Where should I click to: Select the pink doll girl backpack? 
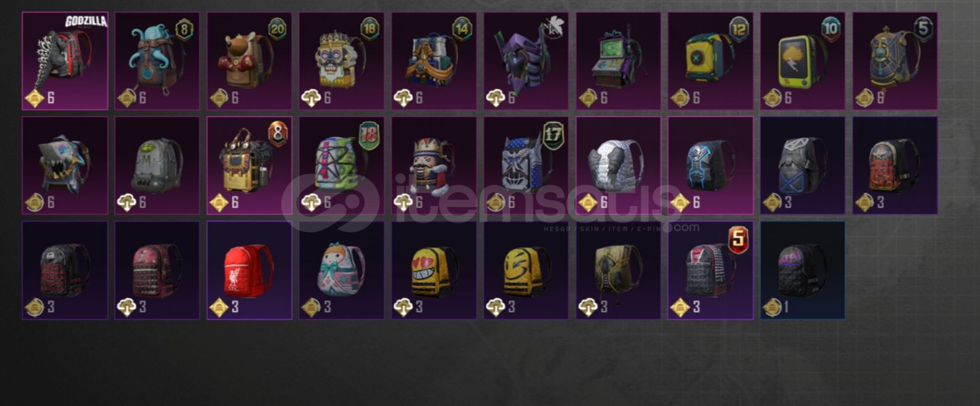point(341,270)
